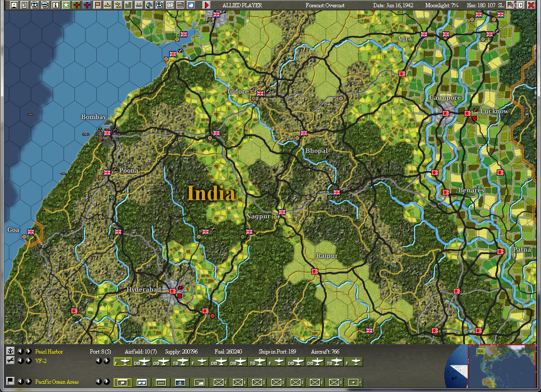Select the Japanese flag at Lucknow
This screenshot has width=541, height=392.
click(x=468, y=113)
